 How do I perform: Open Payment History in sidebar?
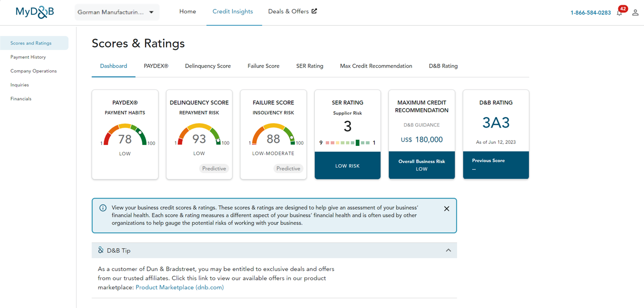click(28, 57)
